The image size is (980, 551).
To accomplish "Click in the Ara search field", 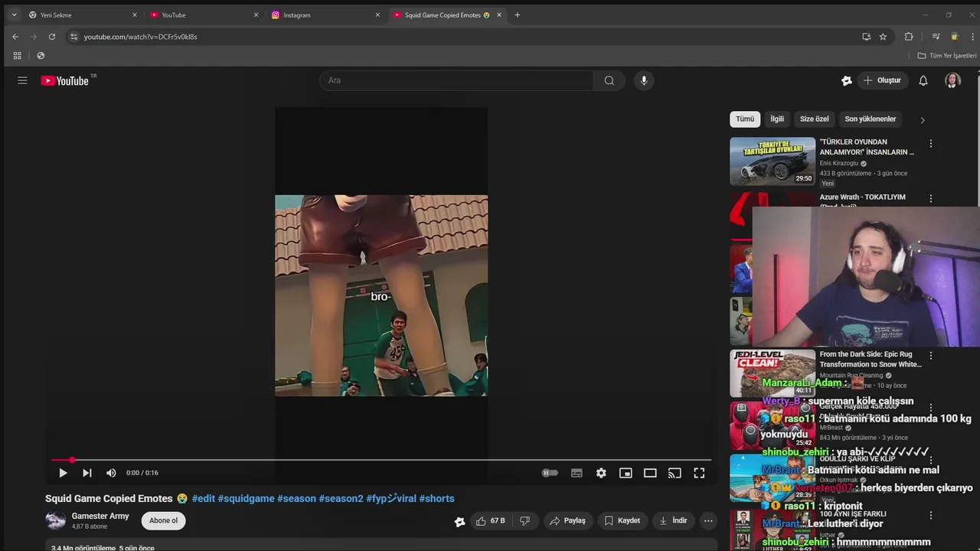I will pyautogui.click(x=456, y=80).
